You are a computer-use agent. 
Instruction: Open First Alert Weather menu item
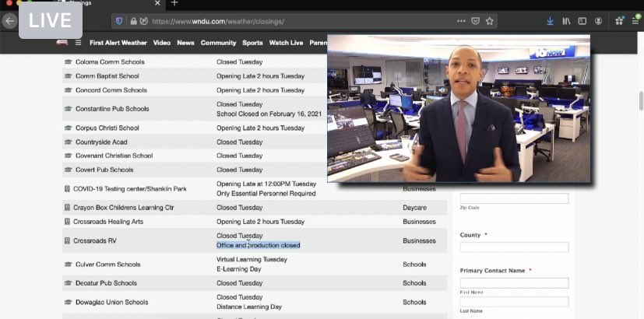[118, 43]
